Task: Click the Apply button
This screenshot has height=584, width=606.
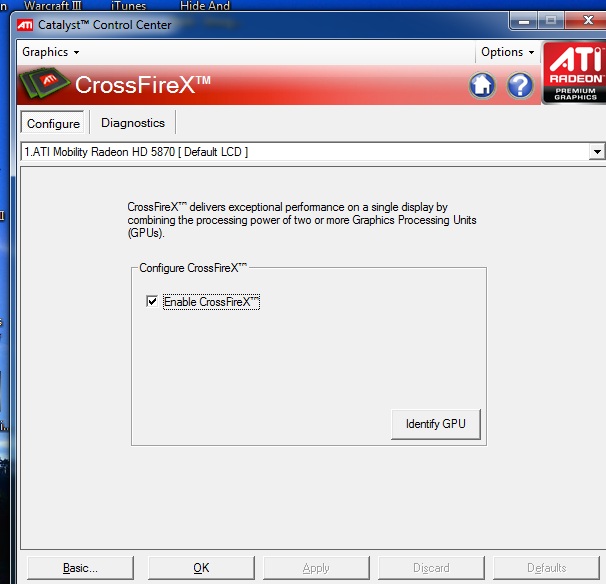Action: tap(316, 568)
